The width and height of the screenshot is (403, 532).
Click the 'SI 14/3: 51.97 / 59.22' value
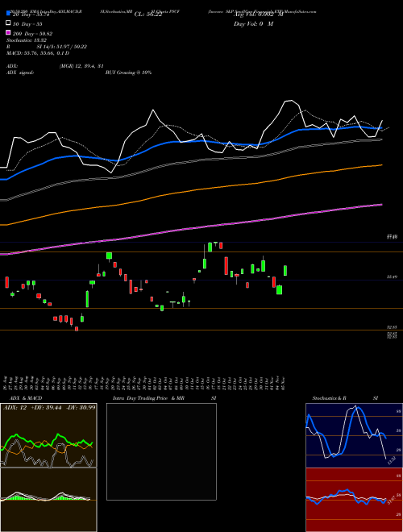(62, 47)
